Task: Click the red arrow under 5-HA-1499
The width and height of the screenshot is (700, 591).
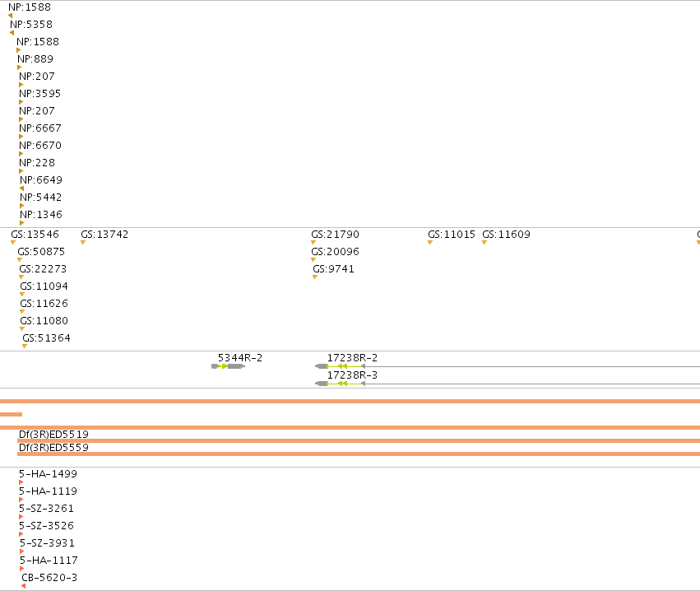Action: [x=21, y=482]
